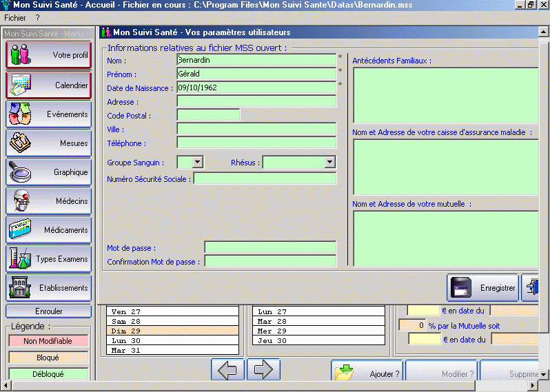Click the Date de Naissance field
This screenshot has width=550, height=392.
(256, 87)
